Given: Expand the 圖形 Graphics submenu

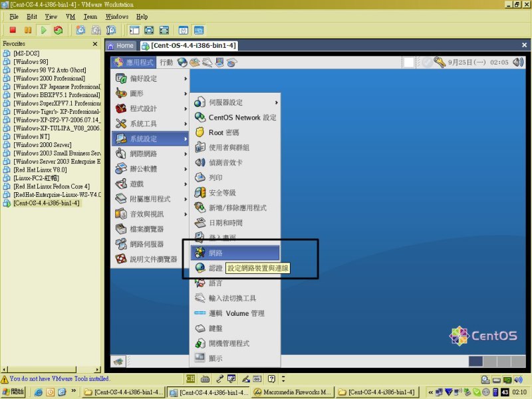Looking at the screenshot, I should point(151,94).
